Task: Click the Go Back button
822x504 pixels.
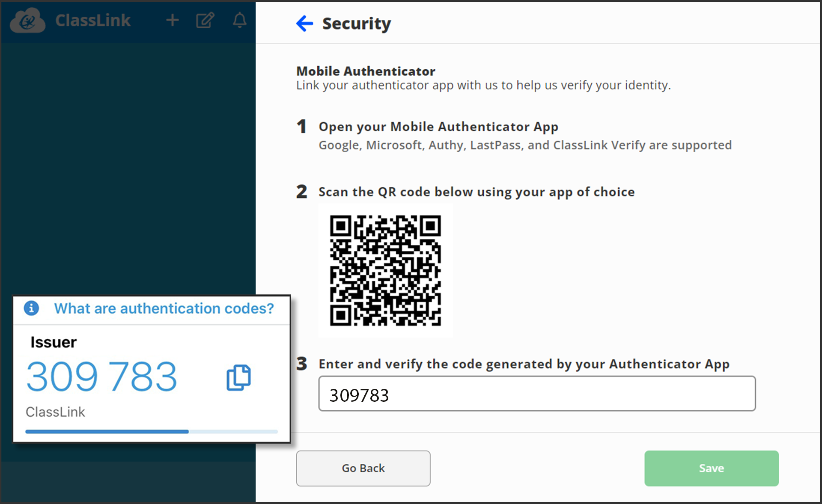Action: click(363, 468)
